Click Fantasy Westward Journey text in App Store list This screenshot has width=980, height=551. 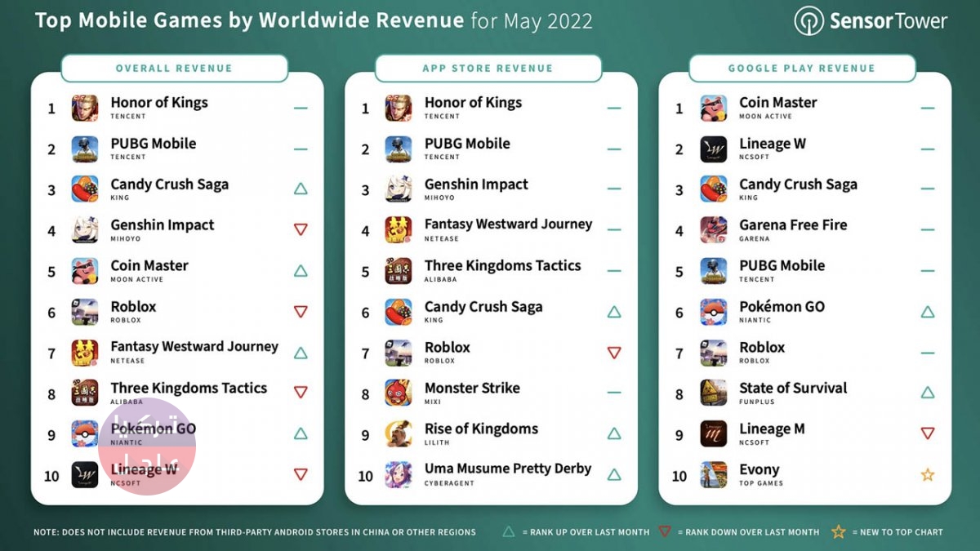508,224
